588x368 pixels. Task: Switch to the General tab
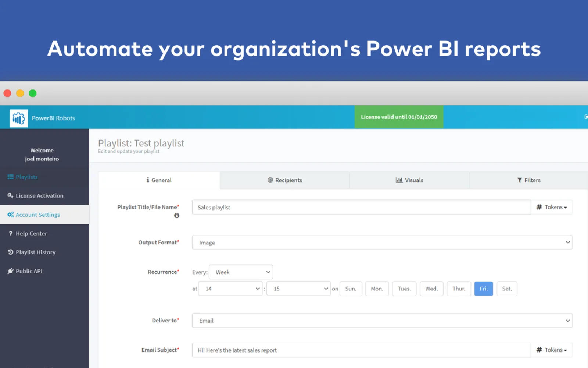tap(159, 180)
